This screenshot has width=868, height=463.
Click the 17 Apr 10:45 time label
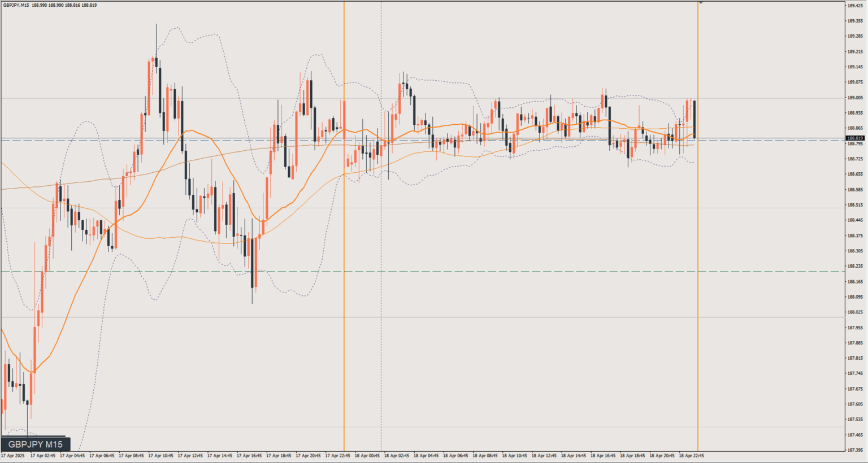160,456
